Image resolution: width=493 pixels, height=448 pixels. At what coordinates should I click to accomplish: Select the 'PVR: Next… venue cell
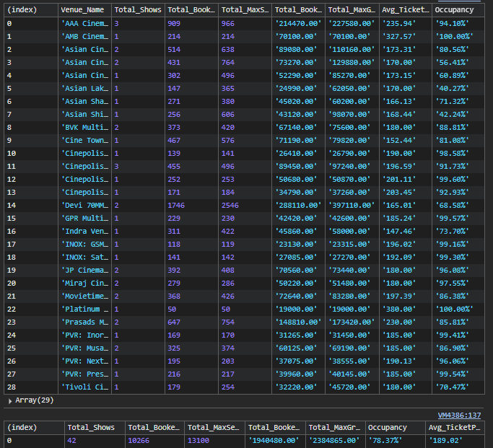click(84, 361)
